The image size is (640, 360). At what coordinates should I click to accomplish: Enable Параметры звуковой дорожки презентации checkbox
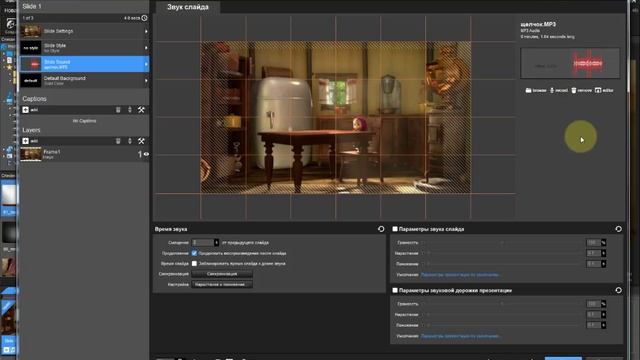click(x=395, y=290)
